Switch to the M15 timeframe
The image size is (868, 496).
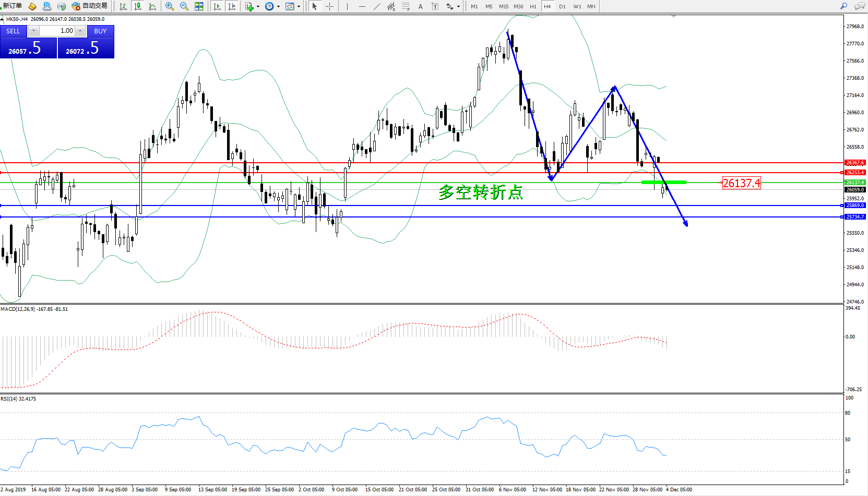click(503, 6)
